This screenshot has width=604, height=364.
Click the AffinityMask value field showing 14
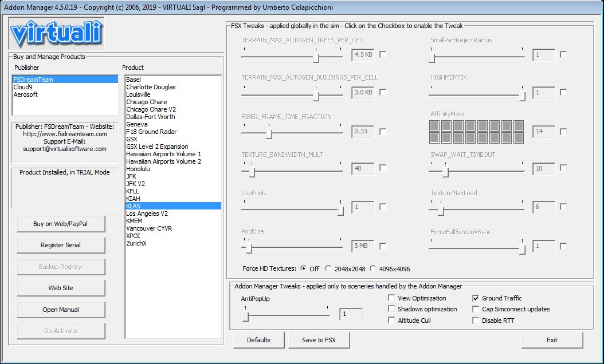click(543, 132)
